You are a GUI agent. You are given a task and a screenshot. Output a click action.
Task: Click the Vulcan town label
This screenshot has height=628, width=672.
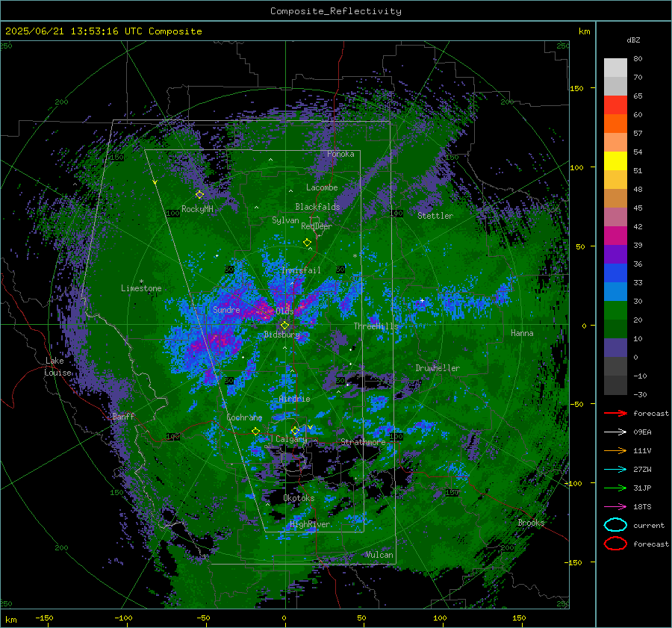(379, 555)
